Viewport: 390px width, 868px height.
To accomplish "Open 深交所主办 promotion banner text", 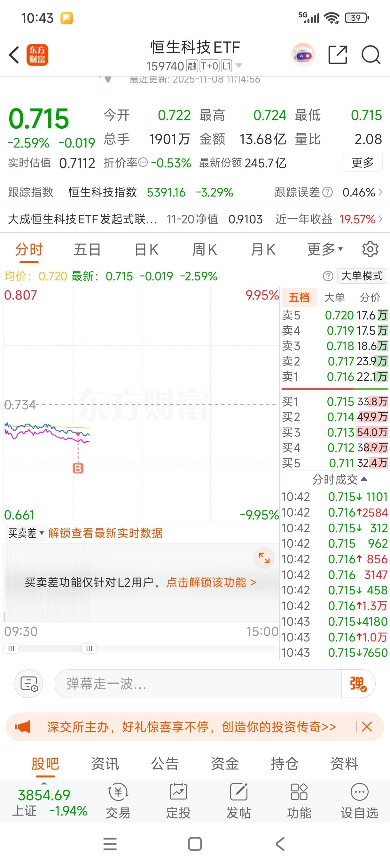I will [x=191, y=727].
